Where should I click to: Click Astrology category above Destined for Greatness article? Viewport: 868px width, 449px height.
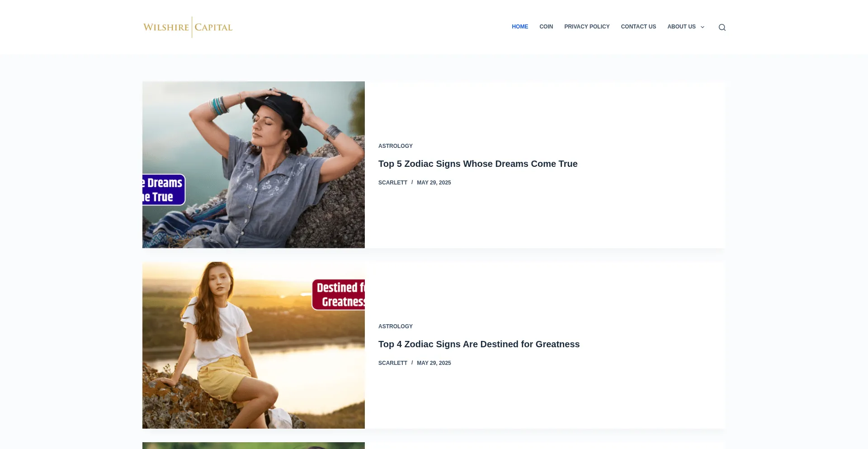[395, 326]
